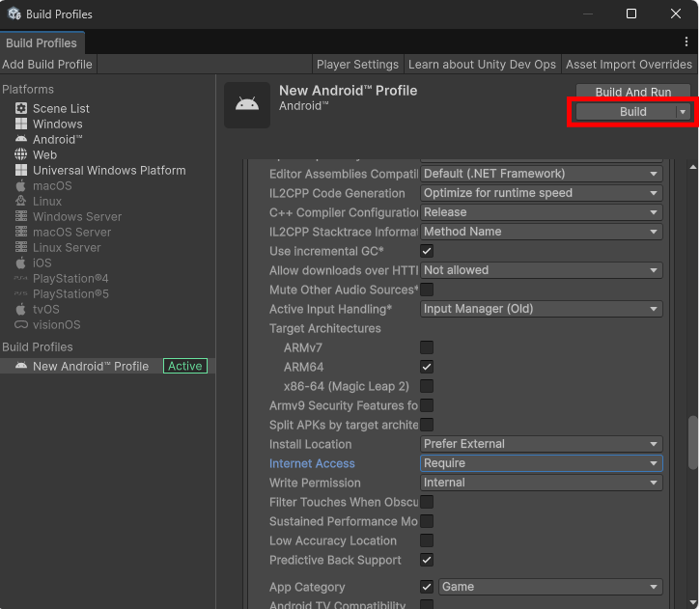Select the Scene List platform icon
700x609 pixels.
click(x=21, y=109)
